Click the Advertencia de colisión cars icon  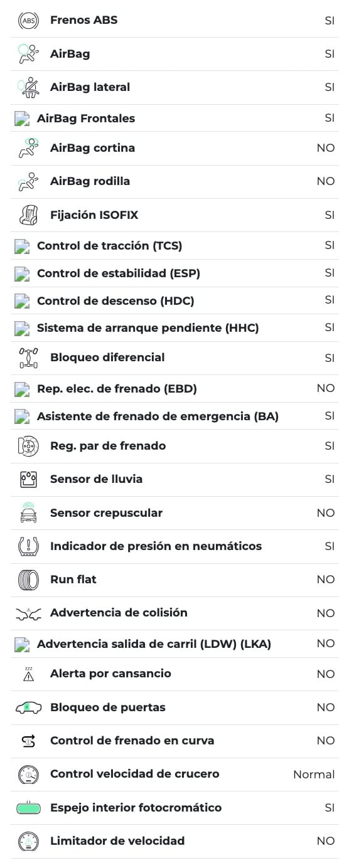(28, 613)
